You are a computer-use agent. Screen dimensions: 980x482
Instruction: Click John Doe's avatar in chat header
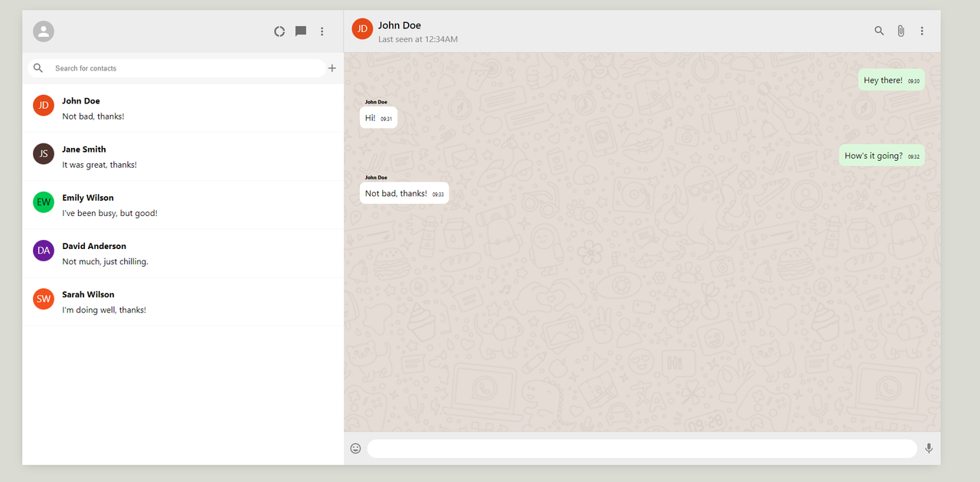click(362, 28)
